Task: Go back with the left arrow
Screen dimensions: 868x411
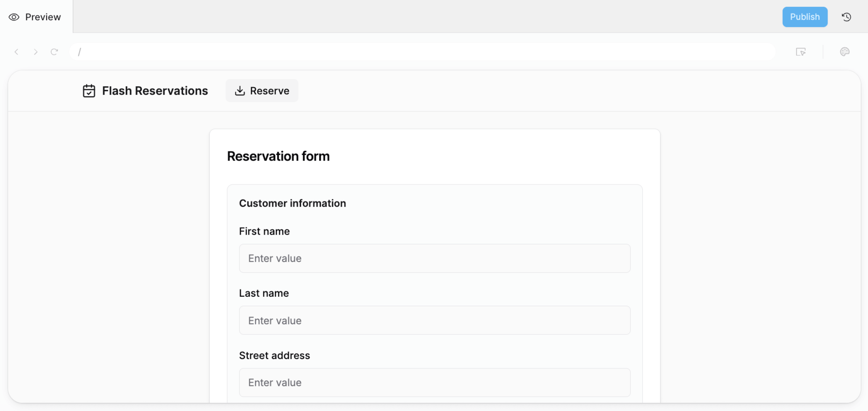Action: click(16, 52)
